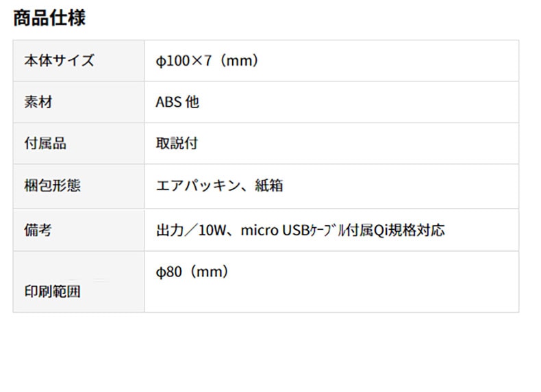Screen dimensions: 541x392
Task: Click the ABS 他 material value
Action: pos(178,103)
